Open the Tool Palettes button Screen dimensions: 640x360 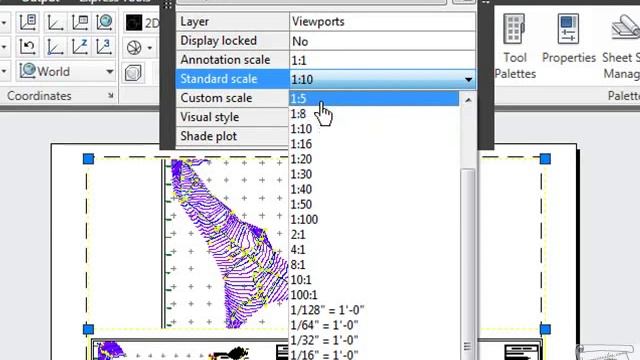point(515,46)
